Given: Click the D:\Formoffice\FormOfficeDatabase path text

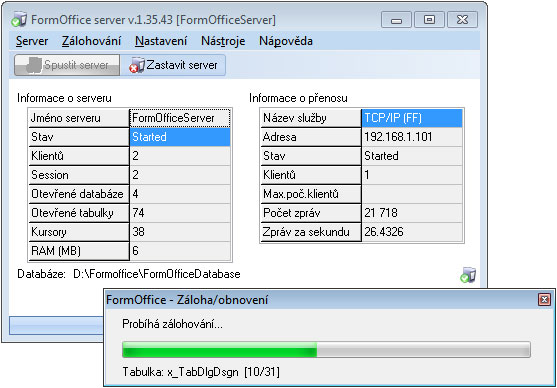Looking at the screenshot, I should point(157,274).
